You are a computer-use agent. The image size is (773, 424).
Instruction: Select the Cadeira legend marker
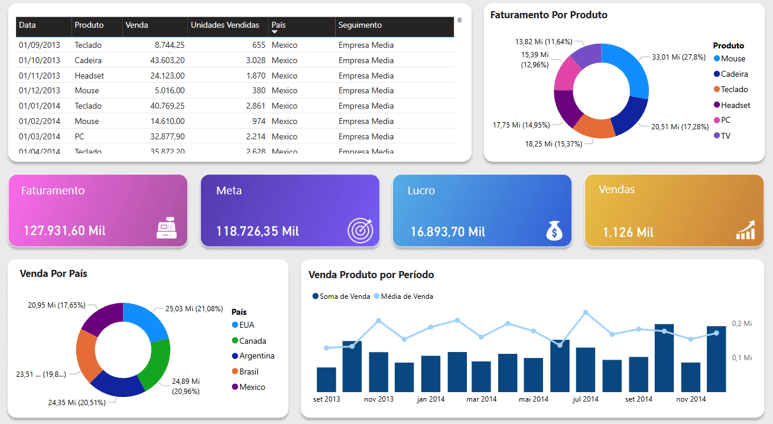click(717, 74)
